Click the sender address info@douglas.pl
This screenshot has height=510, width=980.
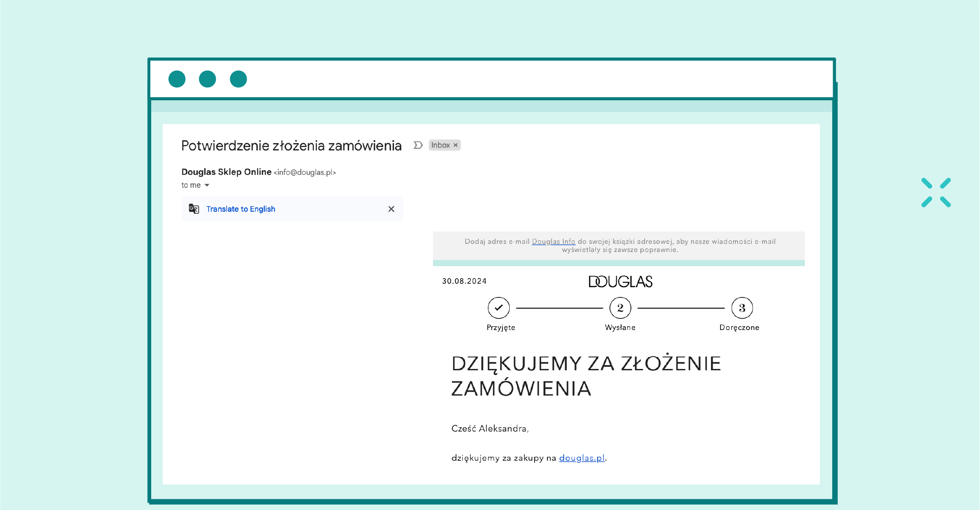[x=305, y=172]
